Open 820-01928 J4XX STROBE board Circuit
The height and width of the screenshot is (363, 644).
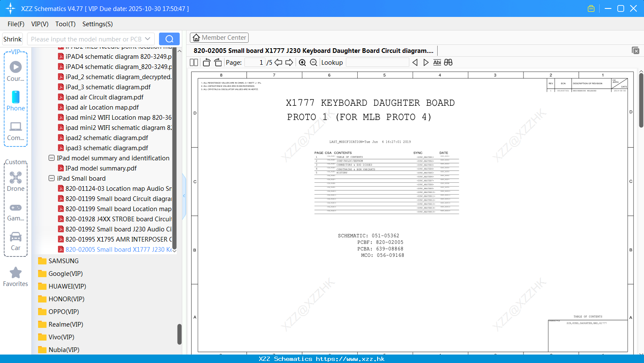point(115,219)
